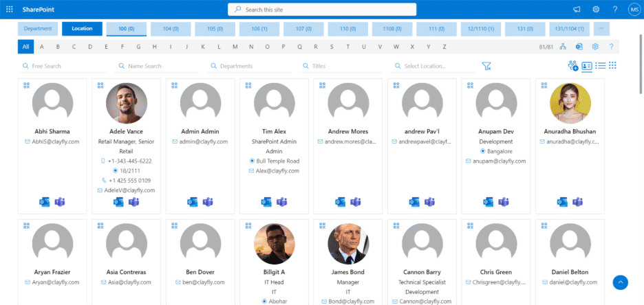The width and height of the screenshot is (644, 305).
Task: Click Anuradha Bhushan profile photo
Action: click(570, 103)
